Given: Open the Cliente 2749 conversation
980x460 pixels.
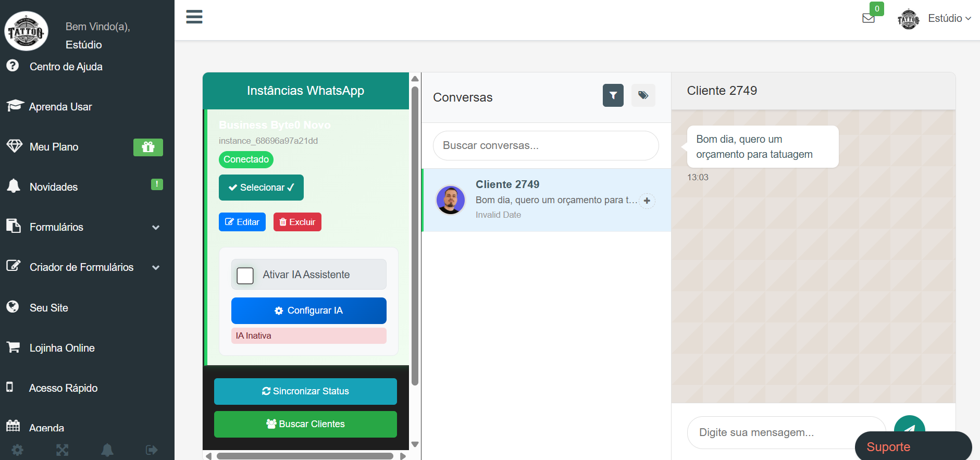Looking at the screenshot, I should pos(546,200).
